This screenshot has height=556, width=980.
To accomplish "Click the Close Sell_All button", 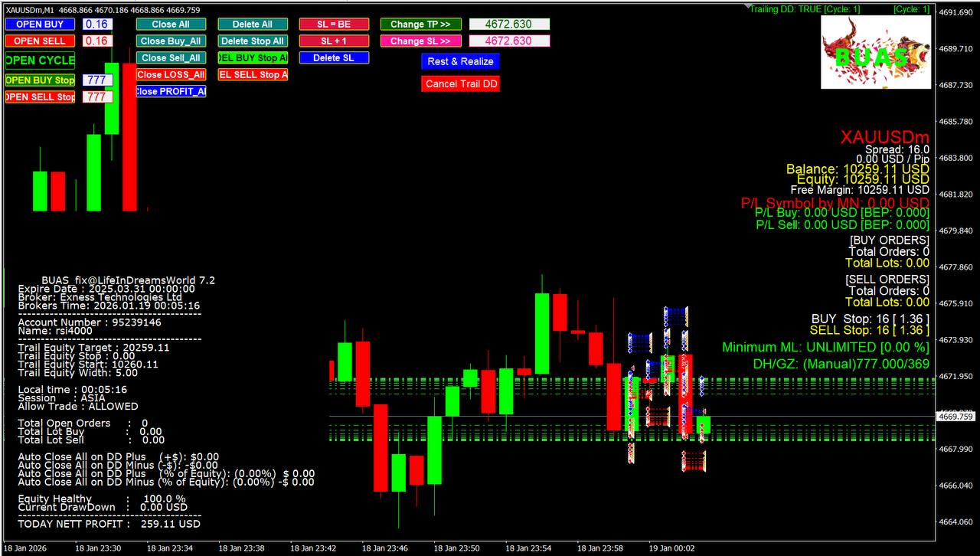I will pos(171,58).
